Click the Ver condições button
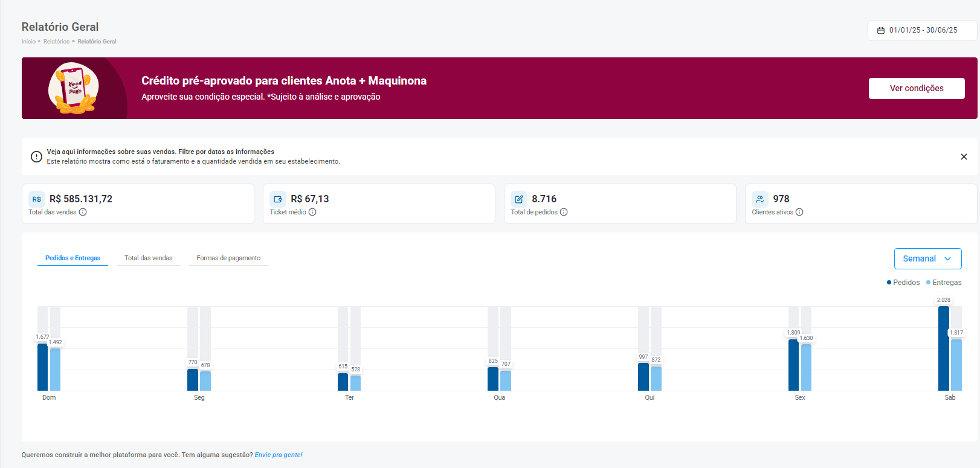 click(917, 88)
